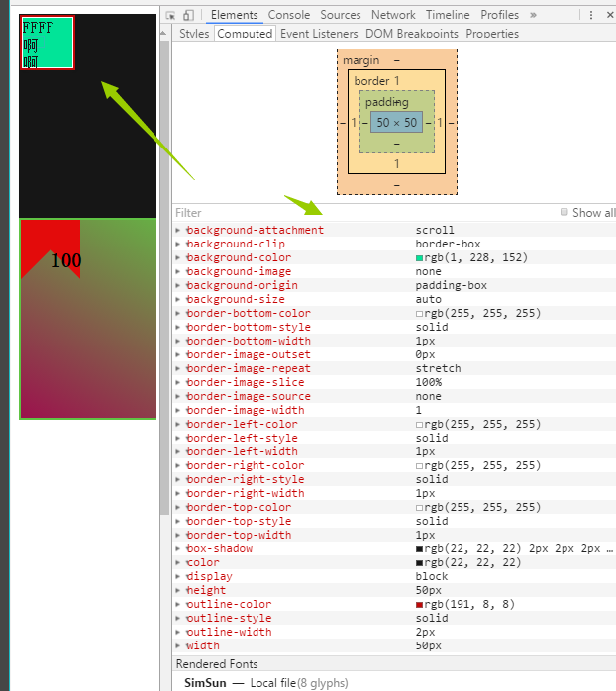This screenshot has height=691, width=616.
Task: Click the border-image-slice 100% value
Action: pyautogui.click(x=429, y=382)
